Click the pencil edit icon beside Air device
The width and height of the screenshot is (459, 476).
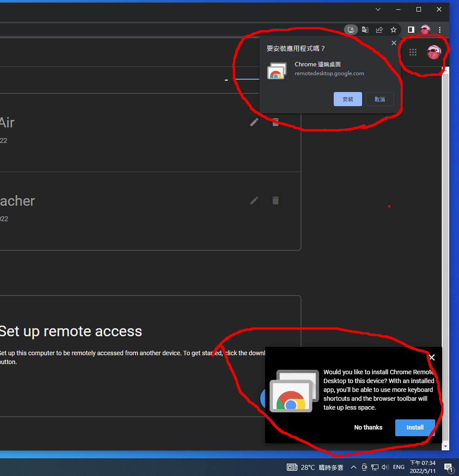click(x=254, y=122)
